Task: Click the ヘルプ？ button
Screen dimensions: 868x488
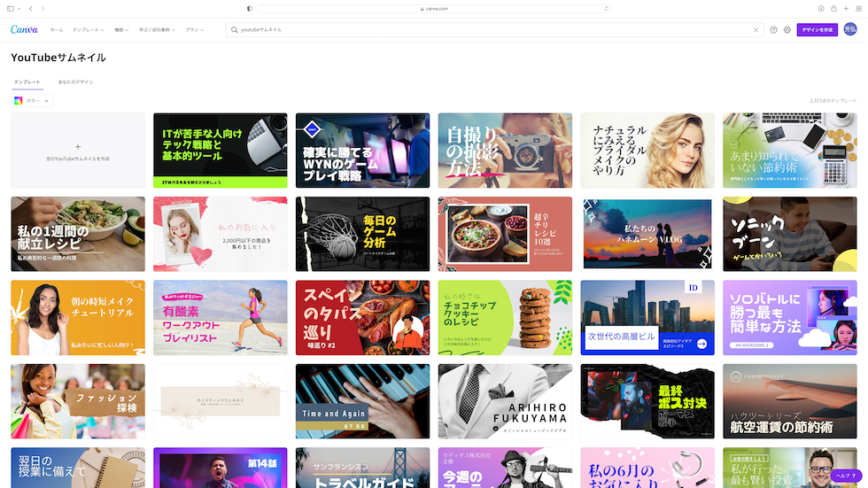Action: coord(846,476)
